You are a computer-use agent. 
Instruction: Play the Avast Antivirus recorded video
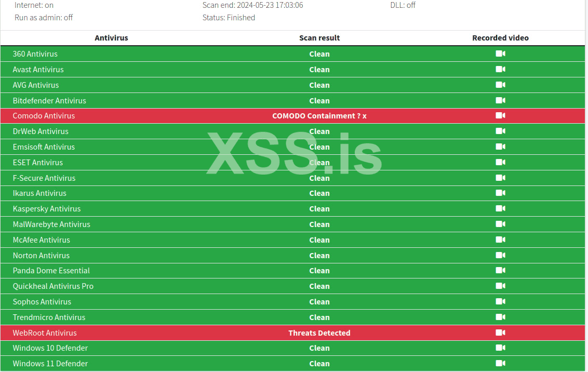pyautogui.click(x=500, y=69)
